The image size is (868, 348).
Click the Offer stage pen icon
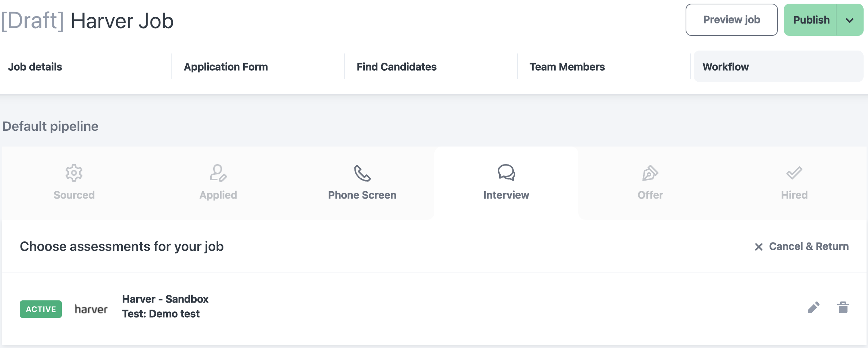tap(650, 173)
